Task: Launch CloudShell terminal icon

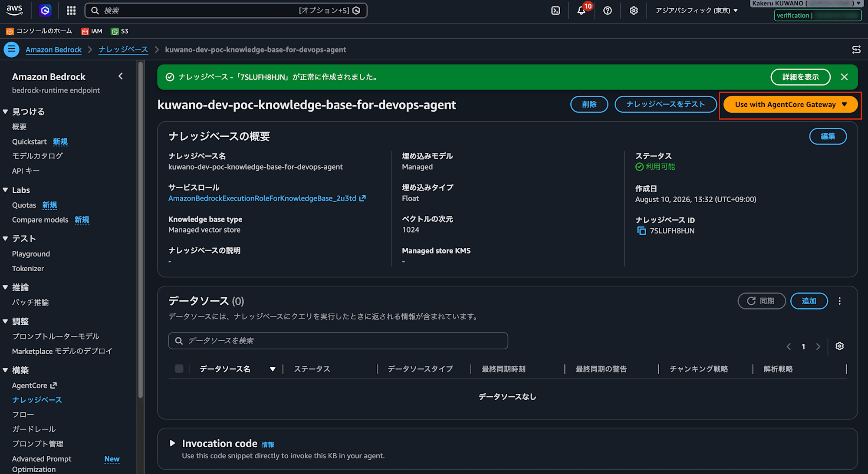Action: [x=556, y=10]
